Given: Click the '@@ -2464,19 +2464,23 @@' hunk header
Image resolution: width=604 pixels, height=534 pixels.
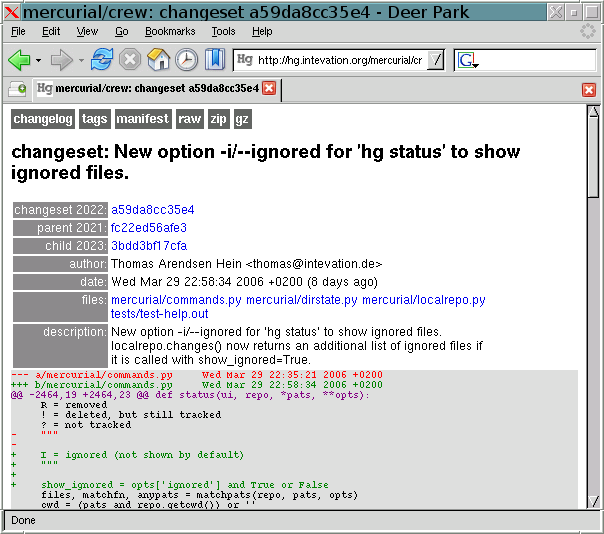Looking at the screenshot, I should pos(80,395).
